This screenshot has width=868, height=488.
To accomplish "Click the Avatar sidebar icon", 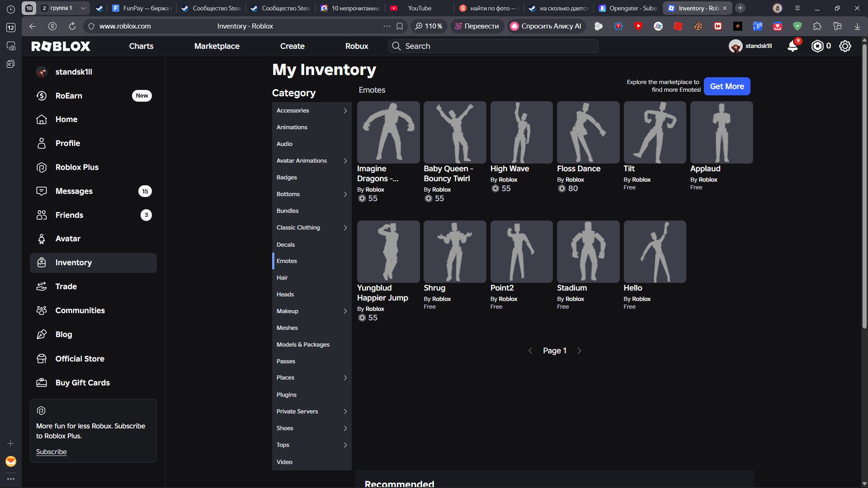I will (x=42, y=239).
